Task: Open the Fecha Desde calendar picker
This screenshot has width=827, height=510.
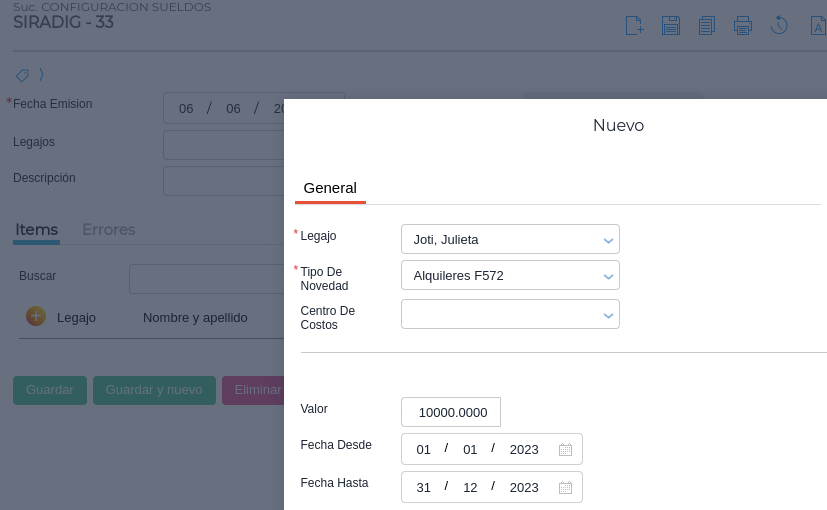Action: pos(565,450)
